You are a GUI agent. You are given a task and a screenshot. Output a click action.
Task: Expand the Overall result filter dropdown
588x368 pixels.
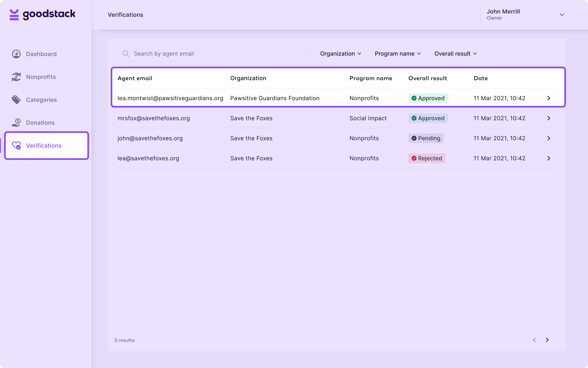[x=455, y=54]
